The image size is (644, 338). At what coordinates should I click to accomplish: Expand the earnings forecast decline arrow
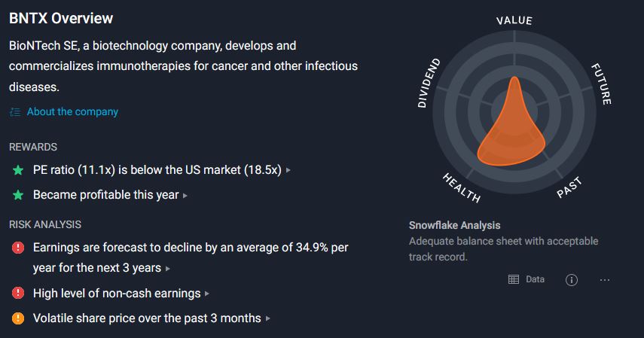tap(169, 269)
